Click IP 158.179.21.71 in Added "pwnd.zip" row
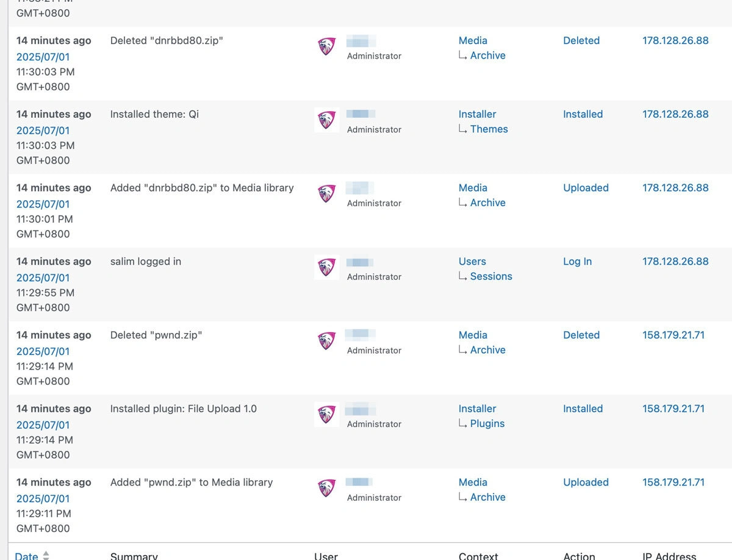 pyautogui.click(x=673, y=483)
